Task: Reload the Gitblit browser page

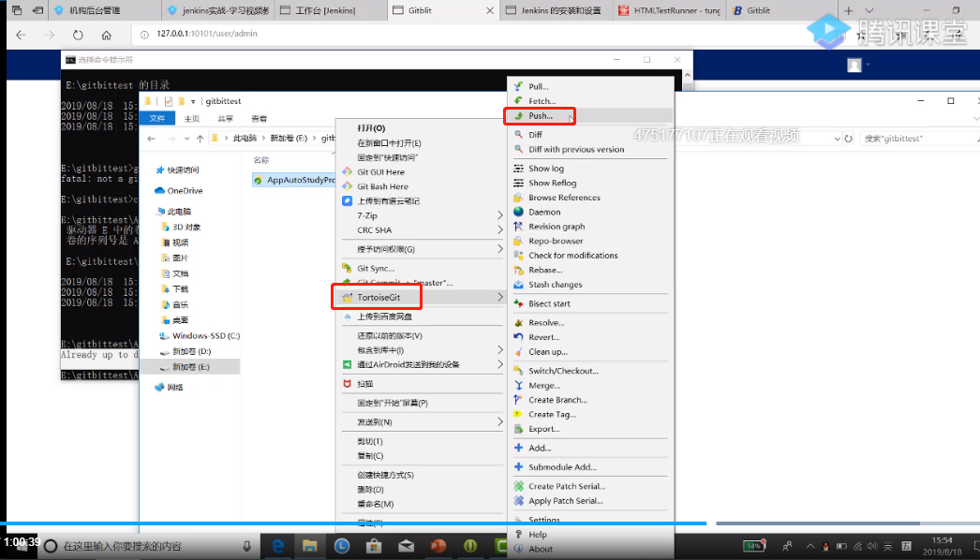Action: (78, 35)
